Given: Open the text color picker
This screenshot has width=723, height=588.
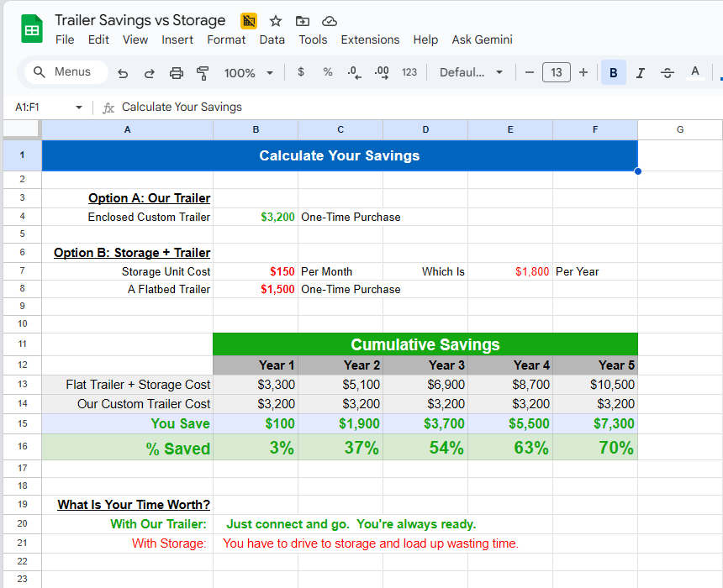Looking at the screenshot, I should tap(694, 73).
